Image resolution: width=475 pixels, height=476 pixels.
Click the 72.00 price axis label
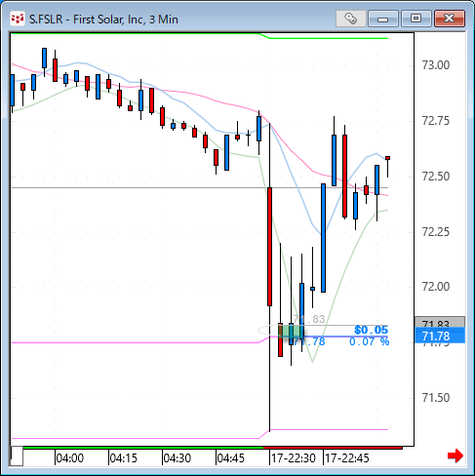coord(436,287)
